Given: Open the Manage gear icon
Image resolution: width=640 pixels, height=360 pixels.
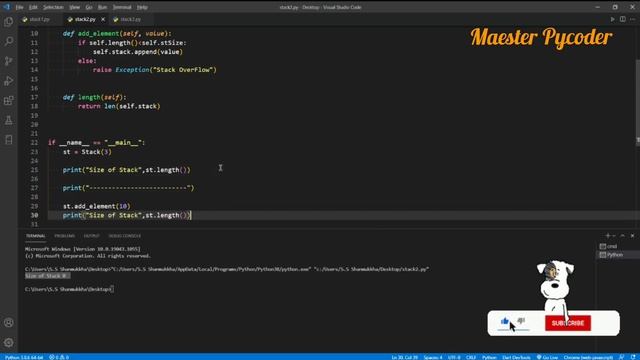Looking at the screenshot, I should pos(9,342).
